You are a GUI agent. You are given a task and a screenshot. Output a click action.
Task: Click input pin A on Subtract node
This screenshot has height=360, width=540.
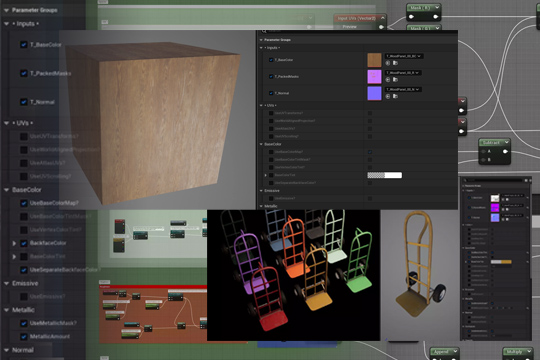[x=483, y=151]
